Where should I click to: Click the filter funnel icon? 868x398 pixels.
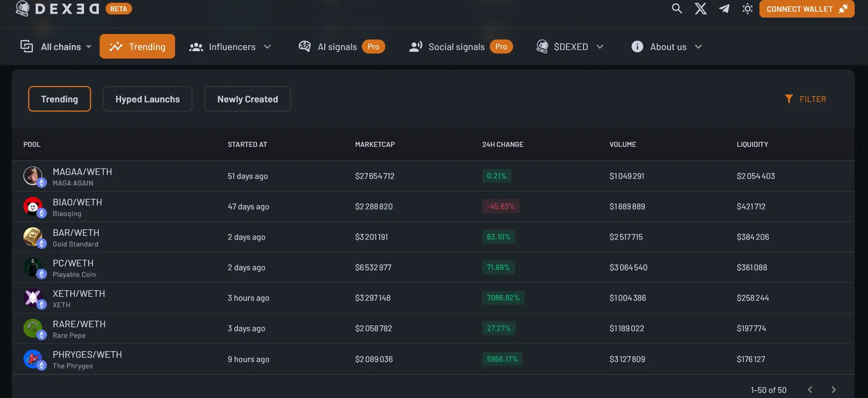point(788,99)
